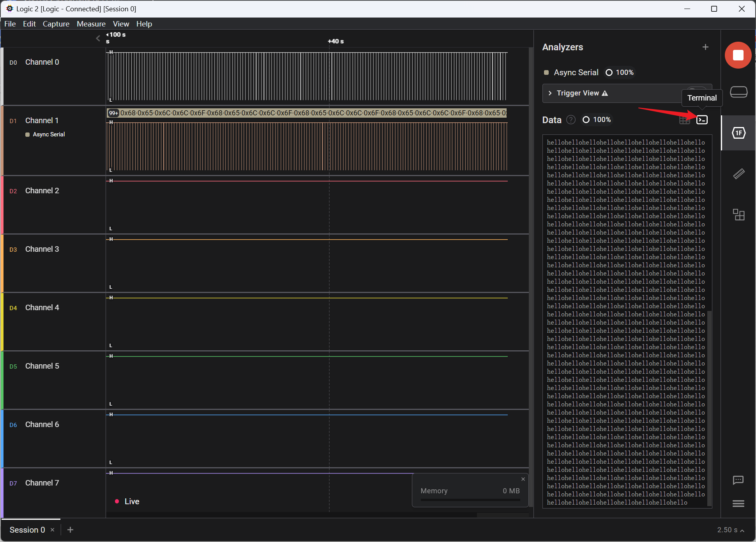Click the Data help question mark
This screenshot has width=756, height=542.
pyautogui.click(x=571, y=120)
